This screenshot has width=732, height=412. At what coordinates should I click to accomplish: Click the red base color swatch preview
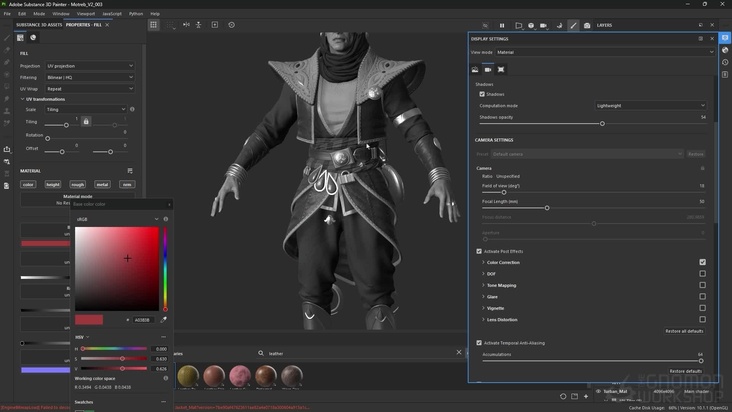89,320
